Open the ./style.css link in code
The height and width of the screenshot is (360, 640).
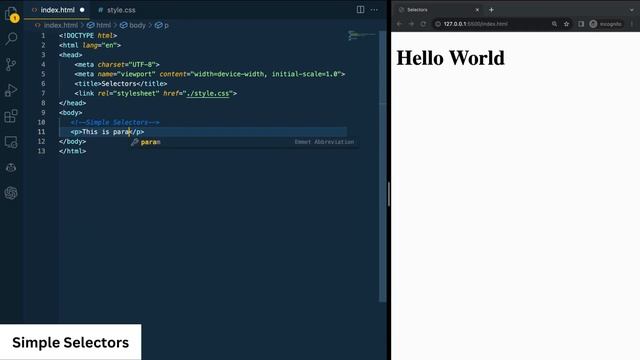point(208,93)
